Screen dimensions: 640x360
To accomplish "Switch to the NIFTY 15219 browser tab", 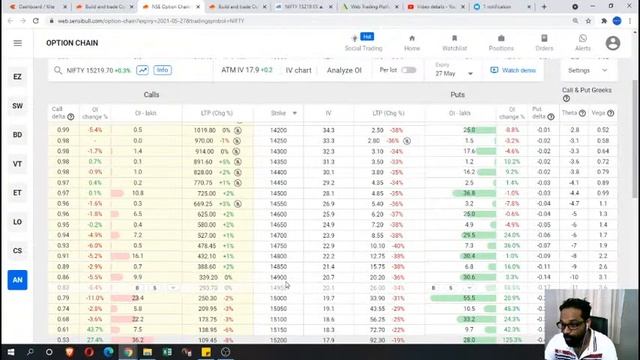I will tap(303, 7).
